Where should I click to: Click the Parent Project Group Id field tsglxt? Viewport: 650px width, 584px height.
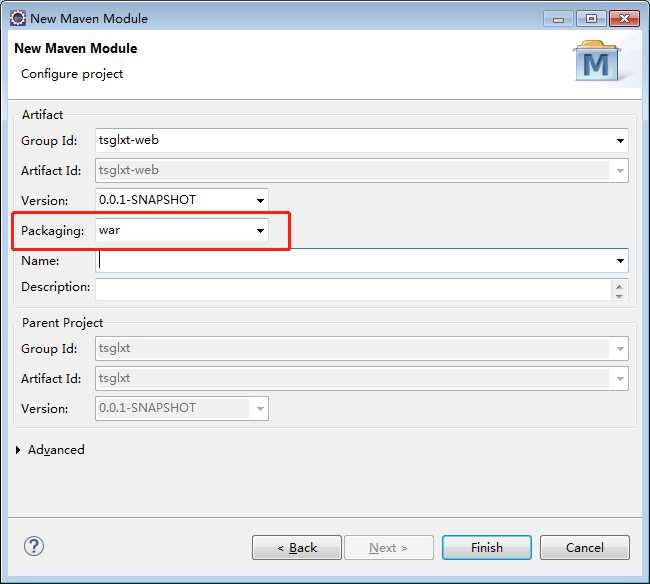pyautogui.click(x=361, y=349)
